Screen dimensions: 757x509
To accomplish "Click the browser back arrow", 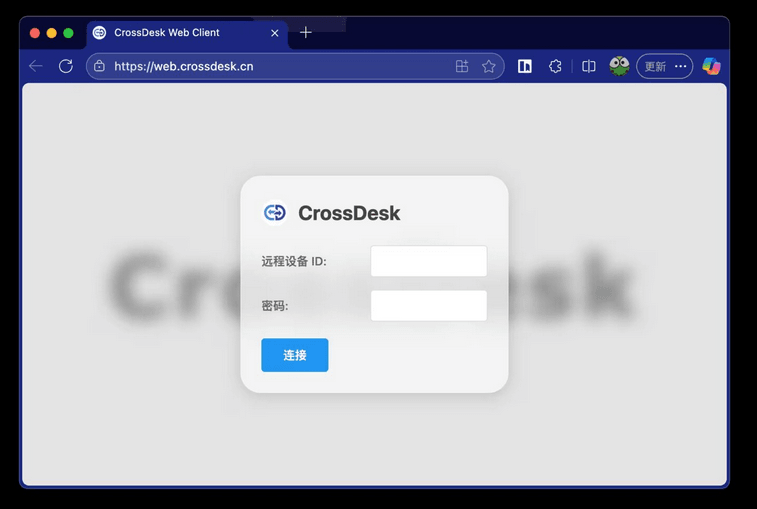I will [x=36, y=66].
